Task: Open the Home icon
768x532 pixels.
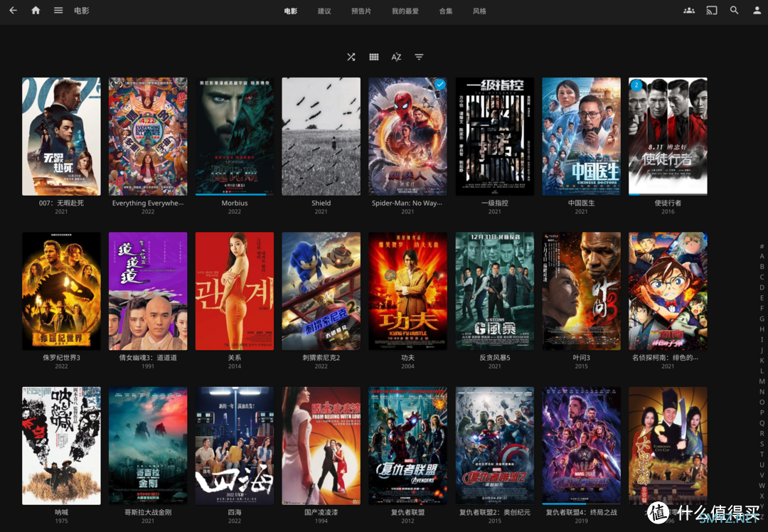Action: (x=36, y=10)
